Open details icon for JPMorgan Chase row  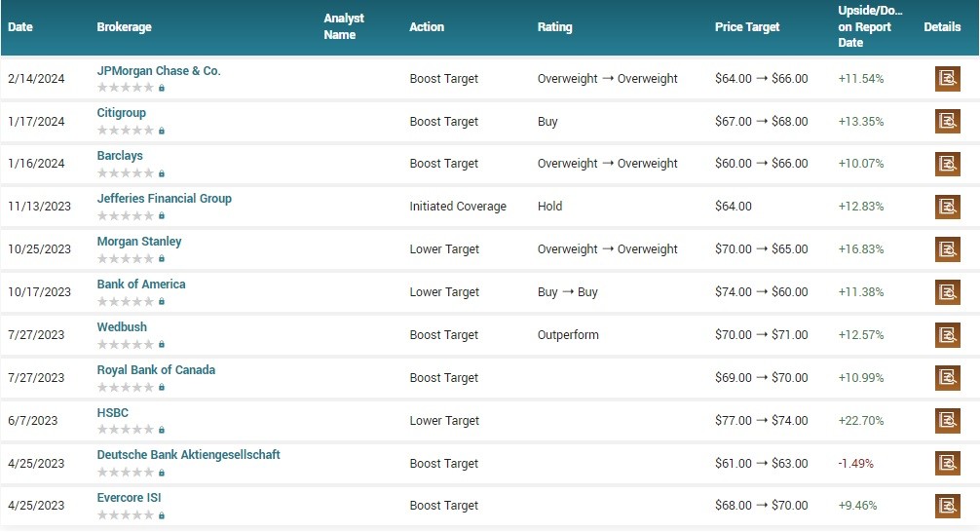(x=947, y=79)
